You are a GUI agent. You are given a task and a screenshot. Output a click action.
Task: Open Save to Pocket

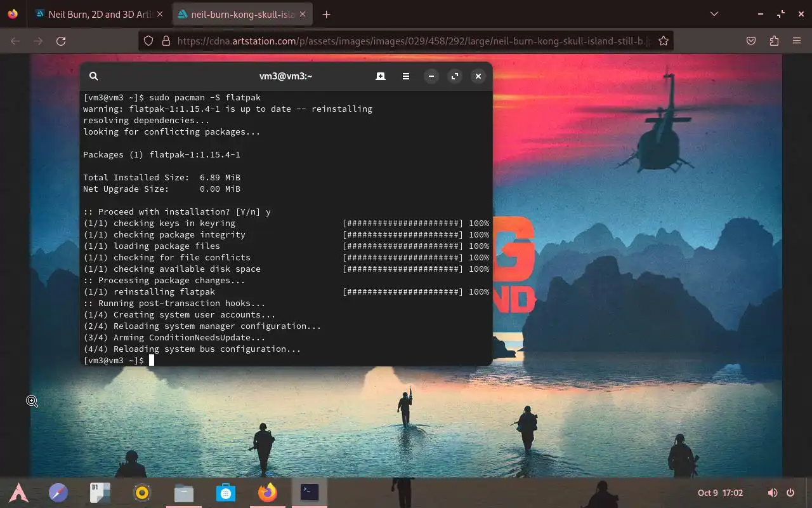tap(751, 41)
